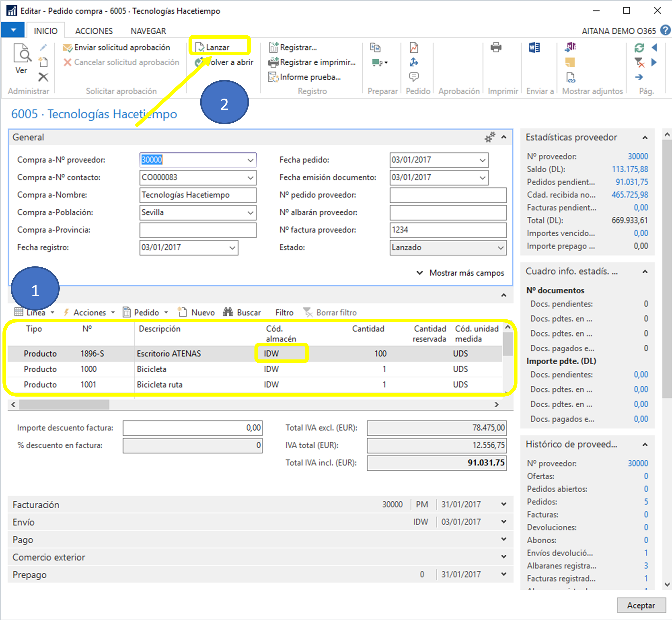Image resolution: width=672 pixels, height=636 pixels.
Task: Click the Nº pedido proveedor field
Action: coord(448,195)
